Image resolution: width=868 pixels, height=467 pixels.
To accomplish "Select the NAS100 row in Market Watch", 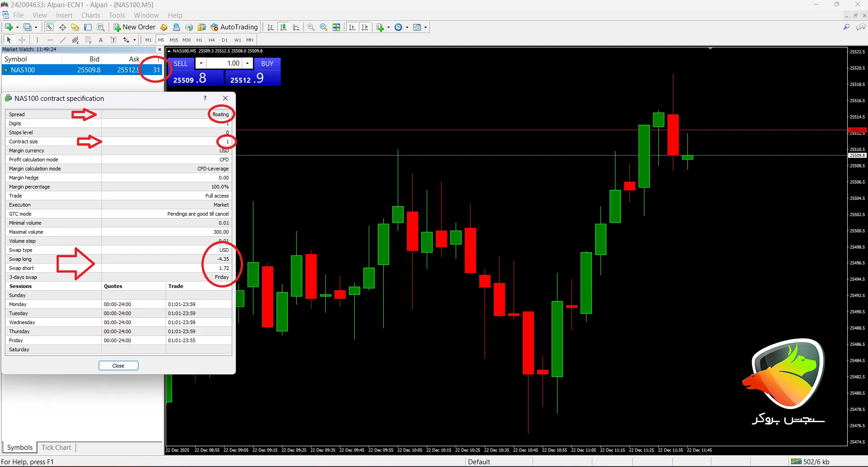I will coord(68,70).
